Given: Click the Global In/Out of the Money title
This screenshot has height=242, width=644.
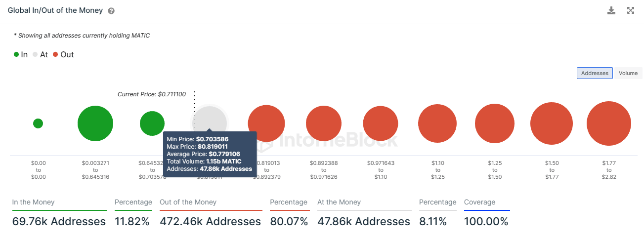Looking at the screenshot, I should pyautogui.click(x=55, y=11).
